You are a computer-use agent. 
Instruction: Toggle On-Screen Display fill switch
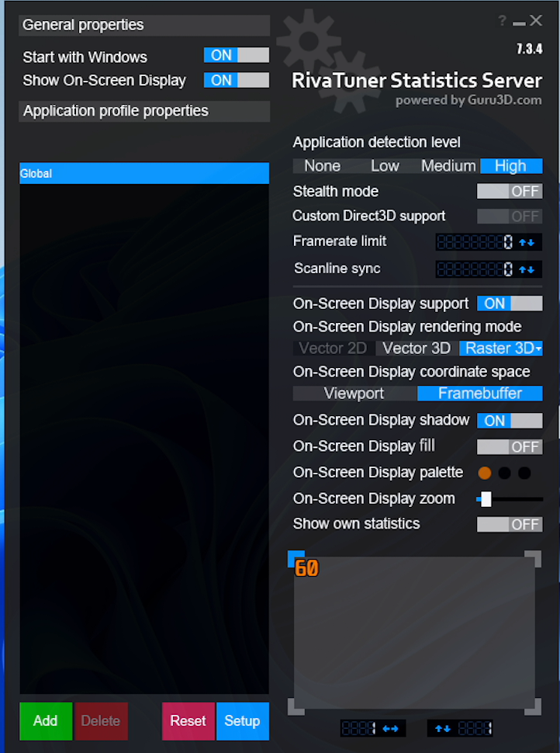[510, 447]
